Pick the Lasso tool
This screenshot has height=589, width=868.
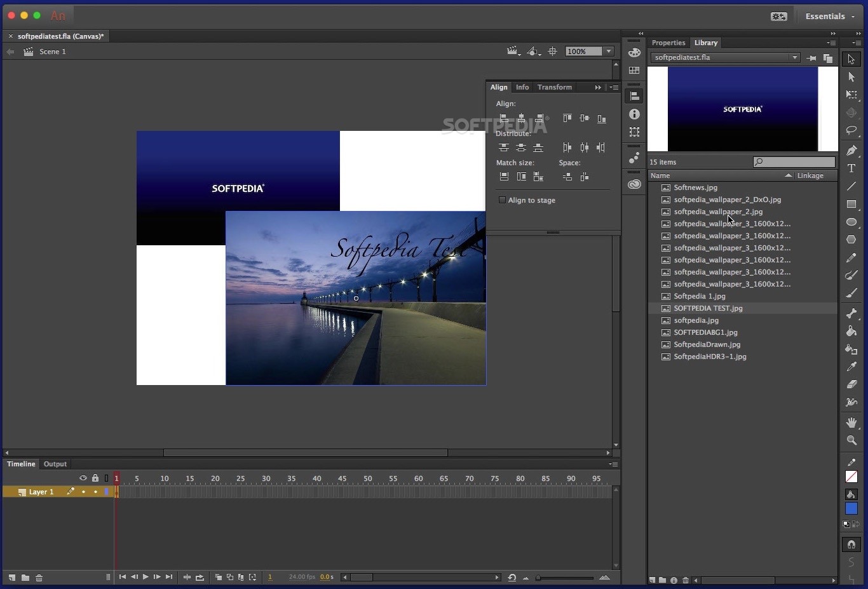point(851,130)
